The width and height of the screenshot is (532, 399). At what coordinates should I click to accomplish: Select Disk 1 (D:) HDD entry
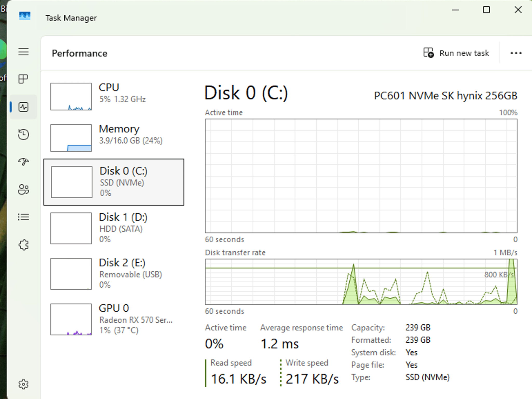click(x=114, y=228)
